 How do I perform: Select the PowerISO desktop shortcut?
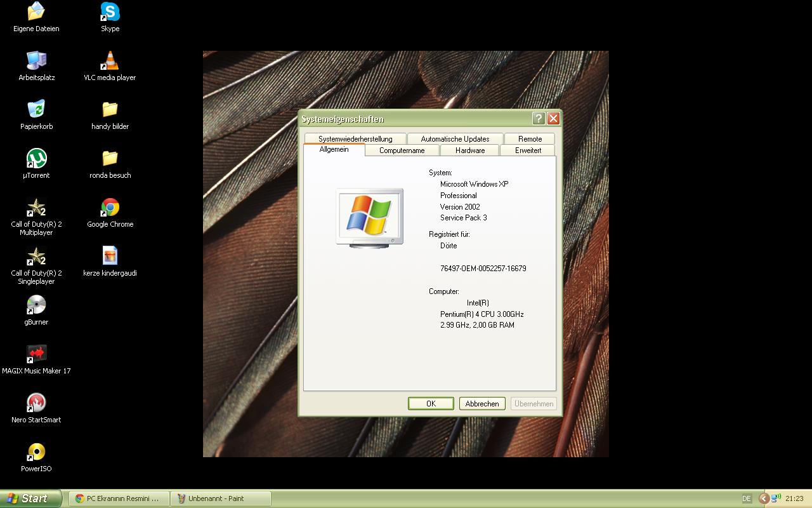click(36, 457)
